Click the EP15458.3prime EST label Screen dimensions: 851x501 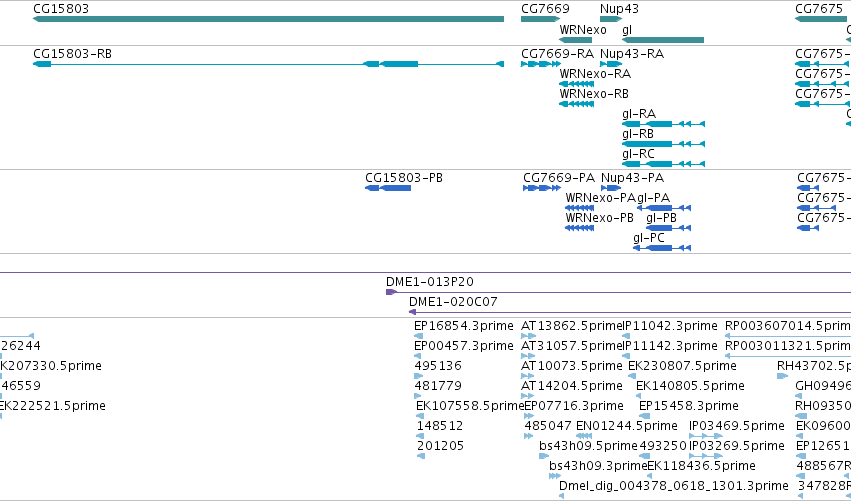click(x=689, y=406)
